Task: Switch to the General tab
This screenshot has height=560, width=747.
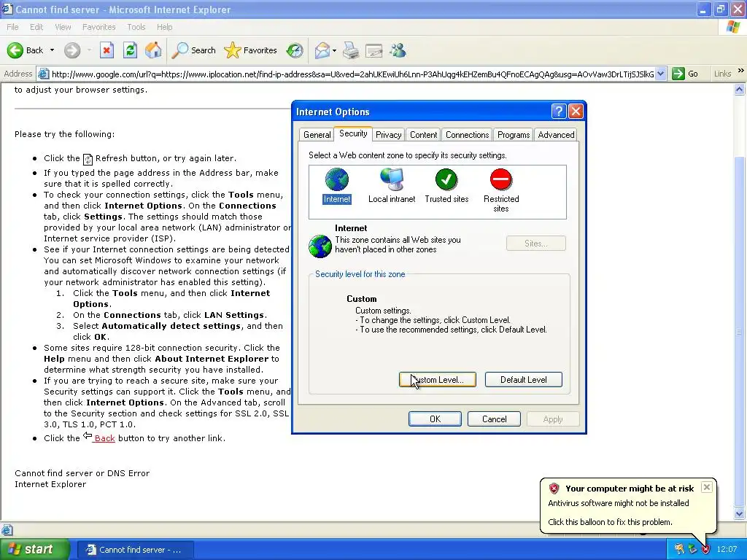Action: tap(317, 135)
